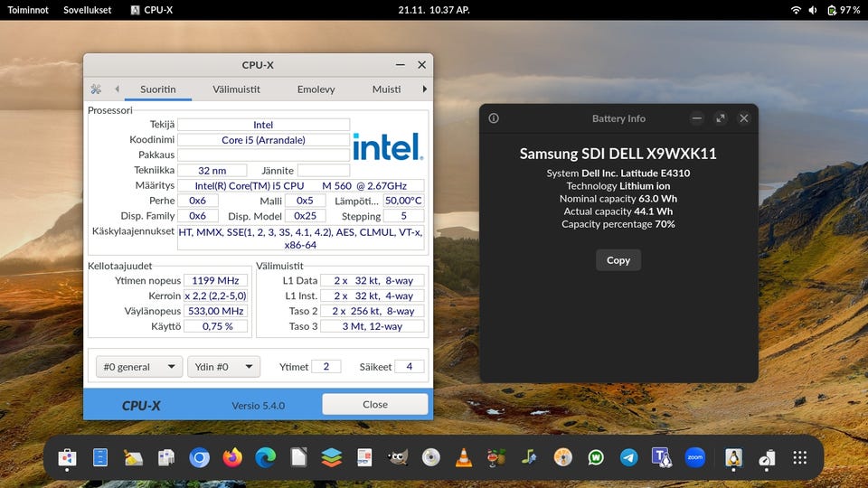Open Microsoft Teams from the dock
Viewport: 868px width, 488px height.
[661, 458]
